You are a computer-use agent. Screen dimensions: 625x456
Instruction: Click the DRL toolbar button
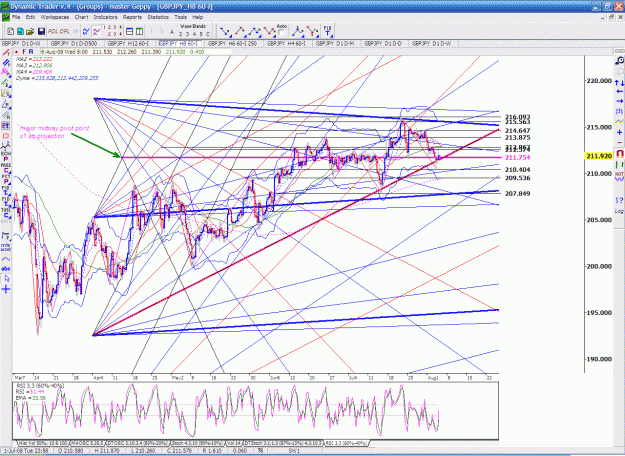pos(65,31)
